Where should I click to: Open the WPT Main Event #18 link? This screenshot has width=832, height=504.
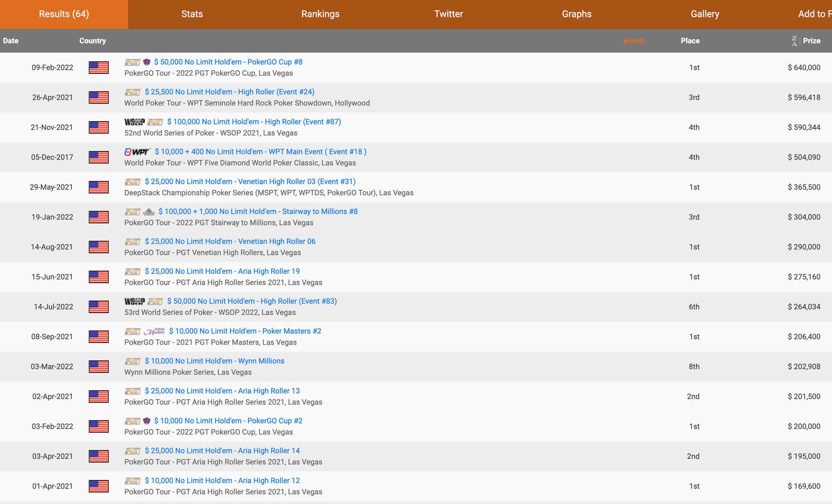coord(260,152)
